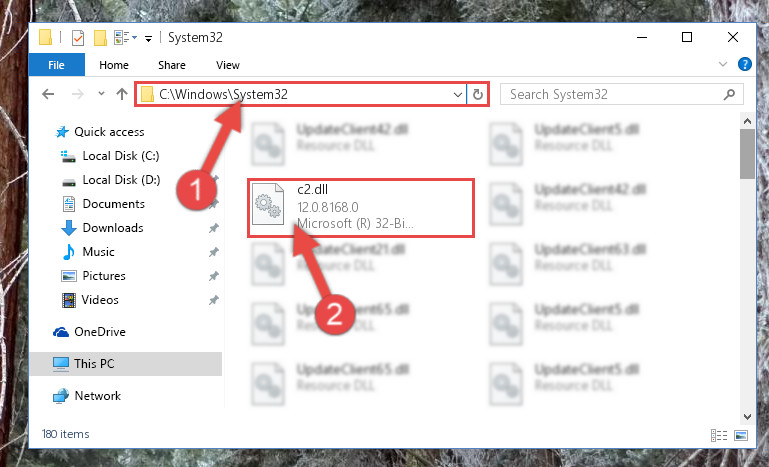Image resolution: width=769 pixels, height=467 pixels.
Task: Switch to large icons view
Action: pos(741,435)
